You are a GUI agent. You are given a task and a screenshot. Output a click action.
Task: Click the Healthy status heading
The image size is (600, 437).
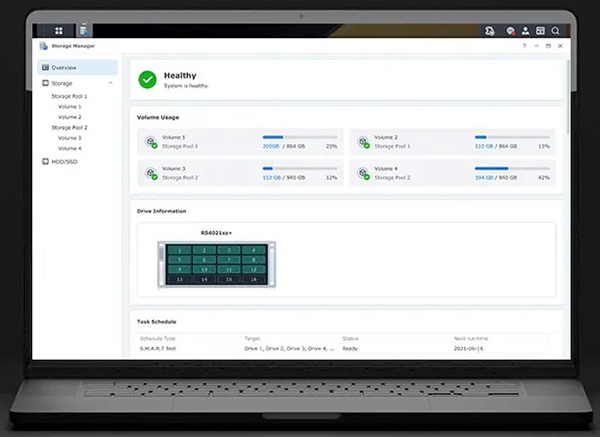pos(180,75)
